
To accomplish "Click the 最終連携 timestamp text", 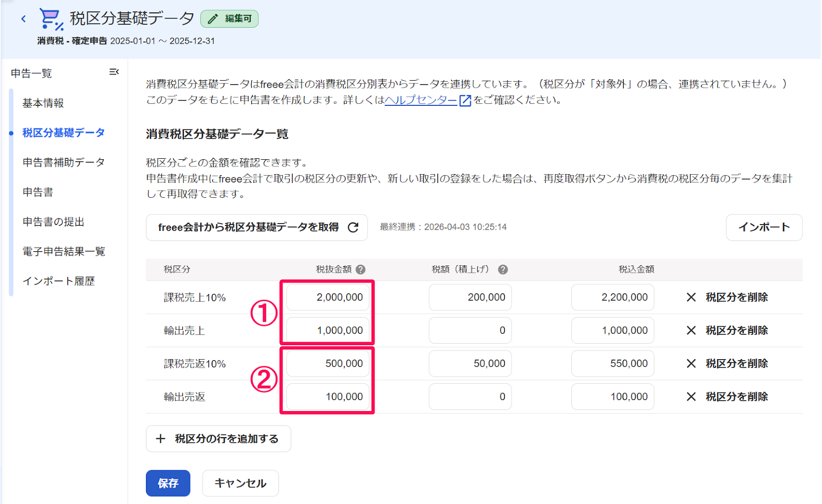I will [x=443, y=227].
